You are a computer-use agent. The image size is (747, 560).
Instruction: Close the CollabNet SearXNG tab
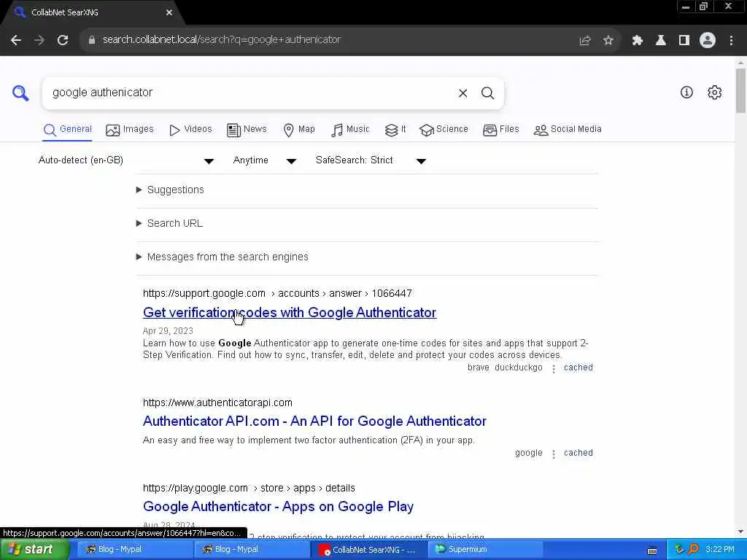point(169,13)
